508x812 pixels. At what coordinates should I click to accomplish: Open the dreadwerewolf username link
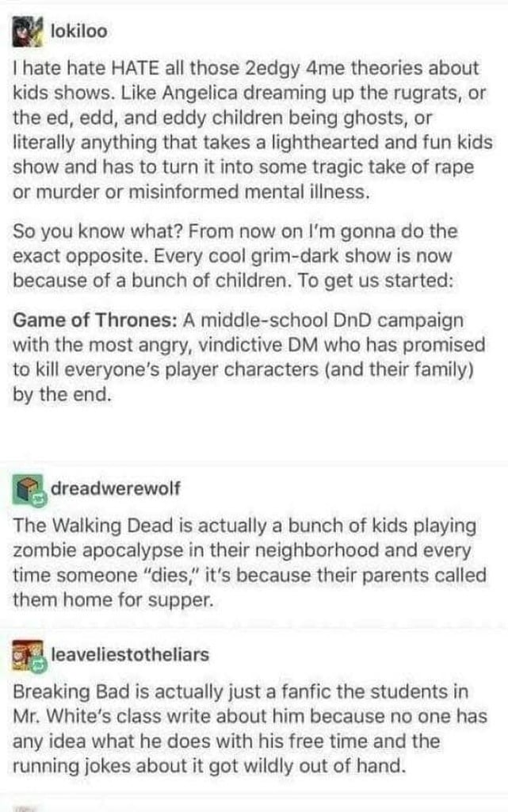tap(116, 488)
